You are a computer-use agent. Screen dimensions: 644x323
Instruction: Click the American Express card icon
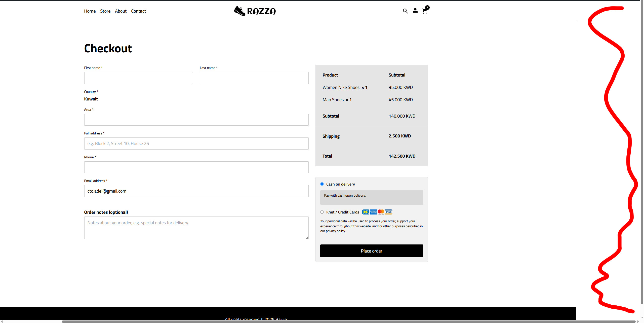tap(373, 212)
